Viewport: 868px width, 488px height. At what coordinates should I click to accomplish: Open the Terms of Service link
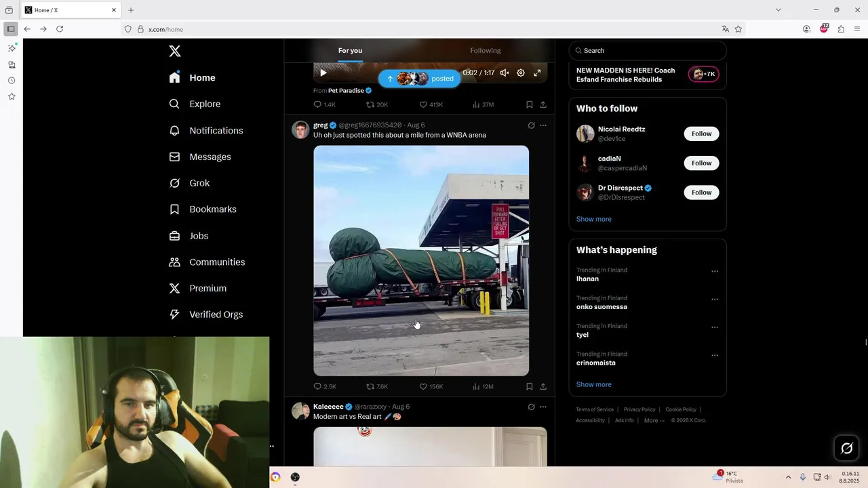click(595, 410)
